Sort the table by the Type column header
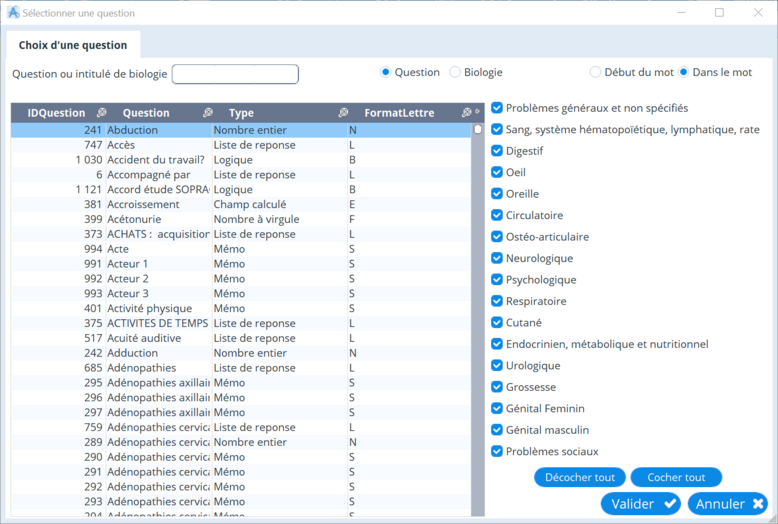 coord(241,113)
